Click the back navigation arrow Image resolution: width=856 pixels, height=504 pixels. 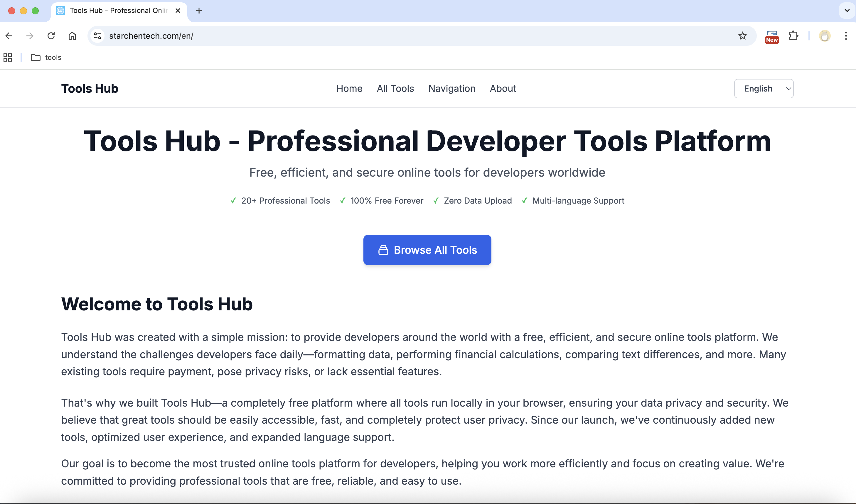(9, 36)
